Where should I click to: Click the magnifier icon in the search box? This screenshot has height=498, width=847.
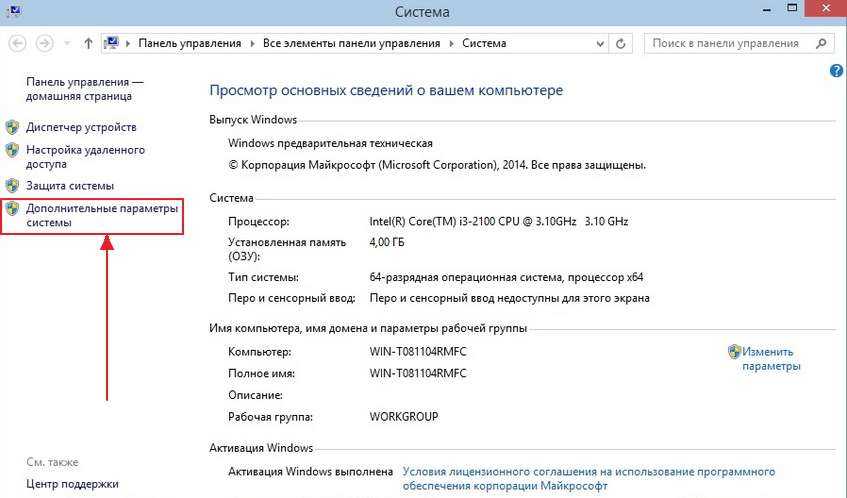click(821, 44)
